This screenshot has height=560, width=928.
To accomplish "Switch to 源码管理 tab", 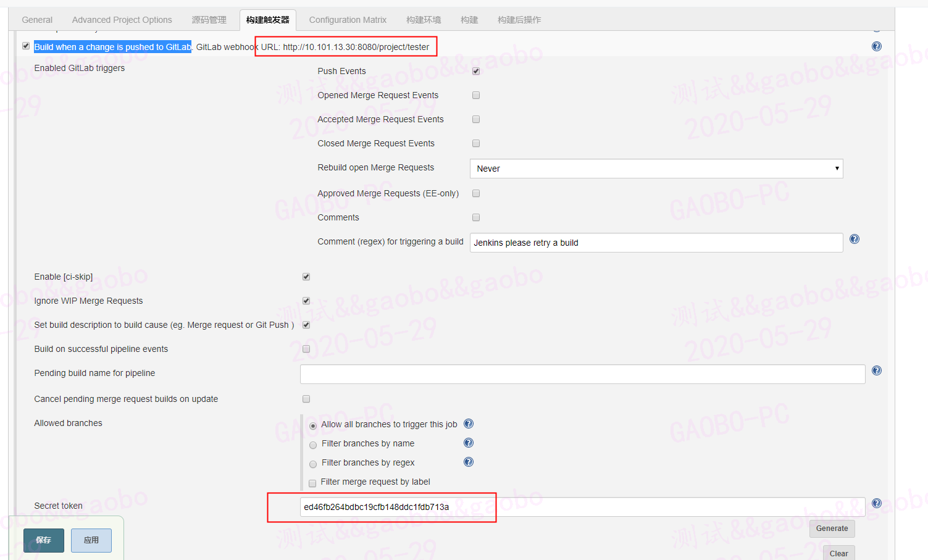I will click(x=209, y=20).
